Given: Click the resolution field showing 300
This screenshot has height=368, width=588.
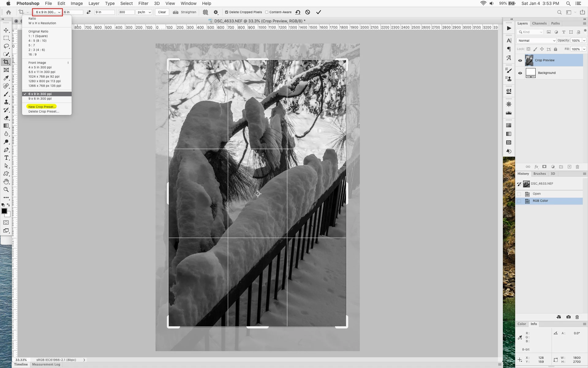Looking at the screenshot, I should coord(126,12).
